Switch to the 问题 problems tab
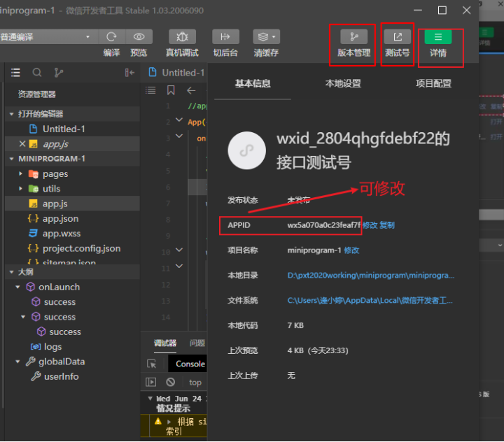The image size is (504, 442). 197,343
